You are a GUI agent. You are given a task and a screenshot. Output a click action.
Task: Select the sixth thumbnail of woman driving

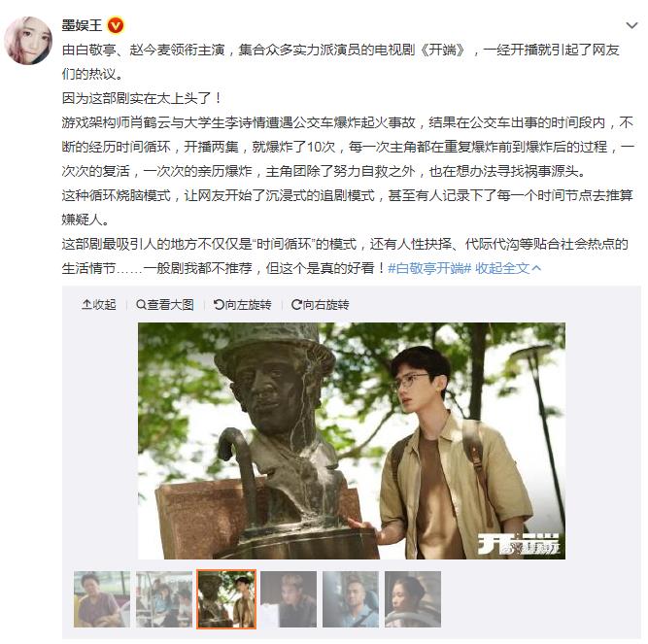413,599
